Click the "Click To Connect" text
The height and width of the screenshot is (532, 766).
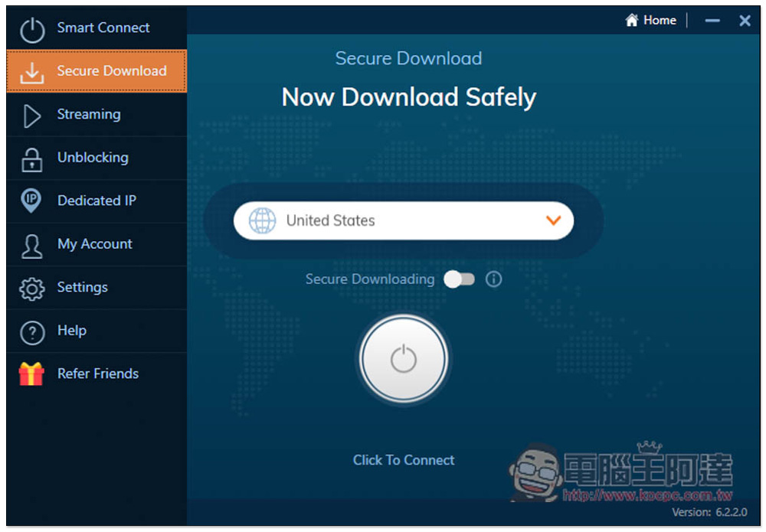coord(404,460)
